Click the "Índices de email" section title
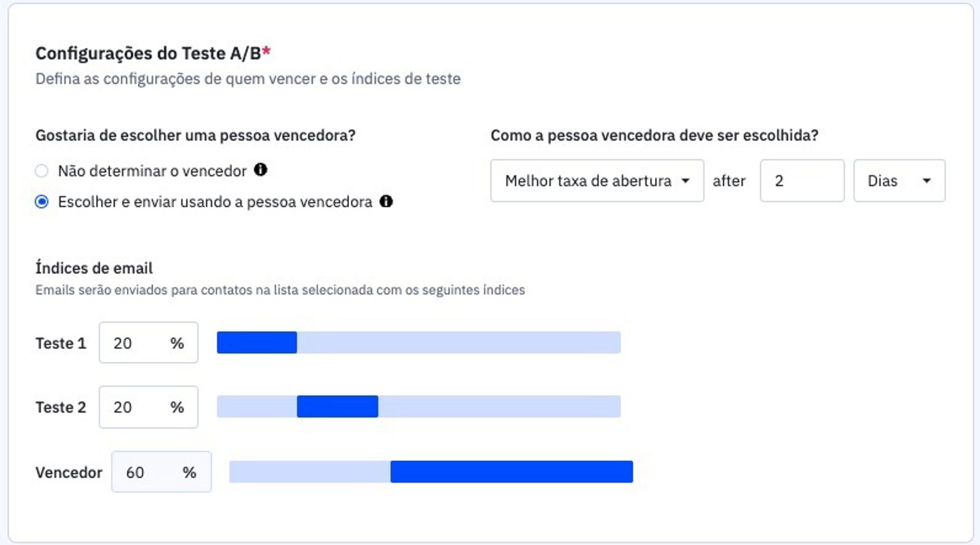 coord(94,268)
